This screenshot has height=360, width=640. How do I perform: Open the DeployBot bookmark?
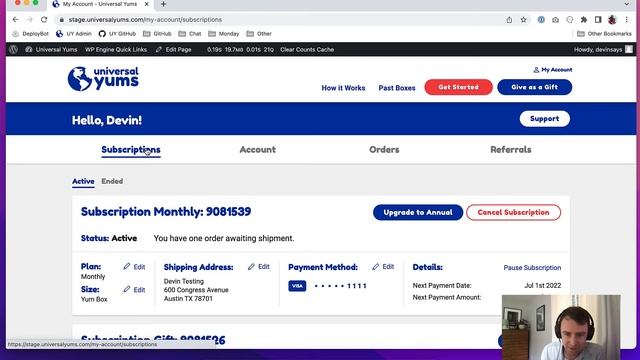(31, 34)
